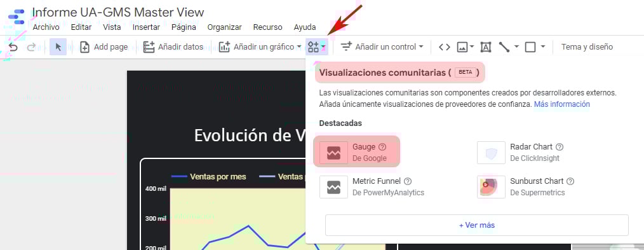Click the De Supermetrics provider text

(x=538, y=193)
